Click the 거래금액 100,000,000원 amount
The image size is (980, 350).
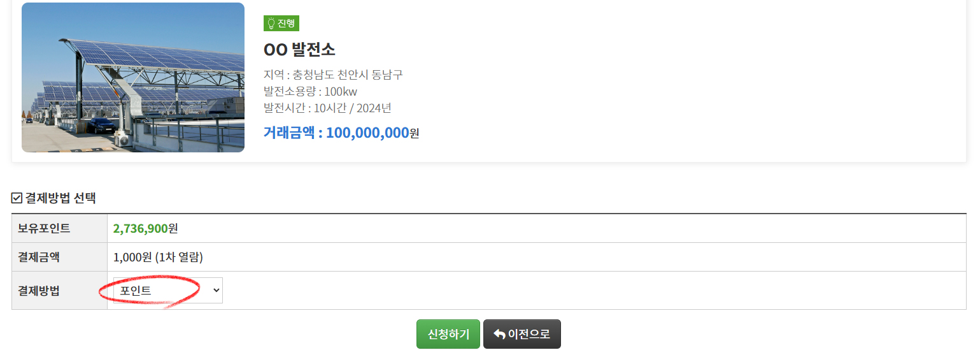tap(341, 133)
